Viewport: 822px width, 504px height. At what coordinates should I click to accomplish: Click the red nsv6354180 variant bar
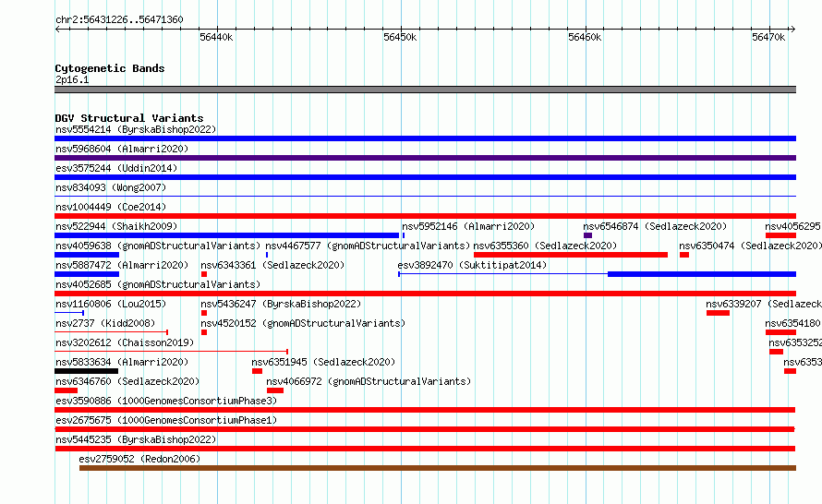(780, 332)
